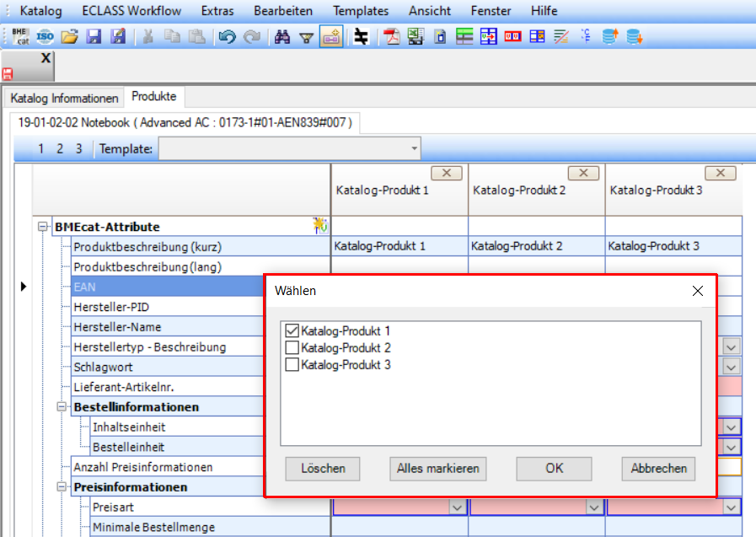This screenshot has height=537, width=756.
Task: Export to PDF via toolbar icon
Action: click(391, 36)
